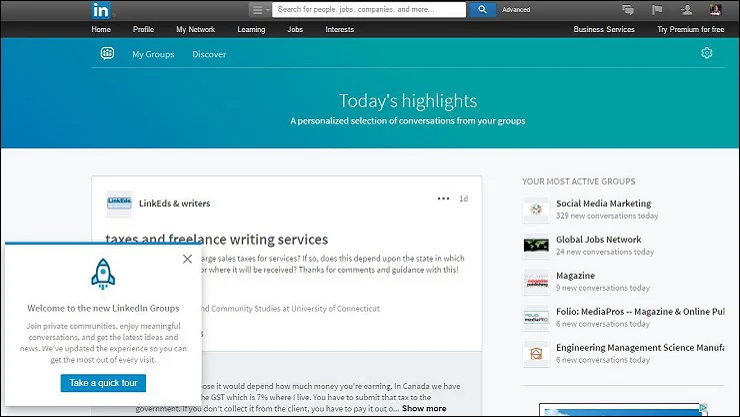Click the rocket icon in the welcome popup
Screen dimensions: 740x417
pos(103,274)
